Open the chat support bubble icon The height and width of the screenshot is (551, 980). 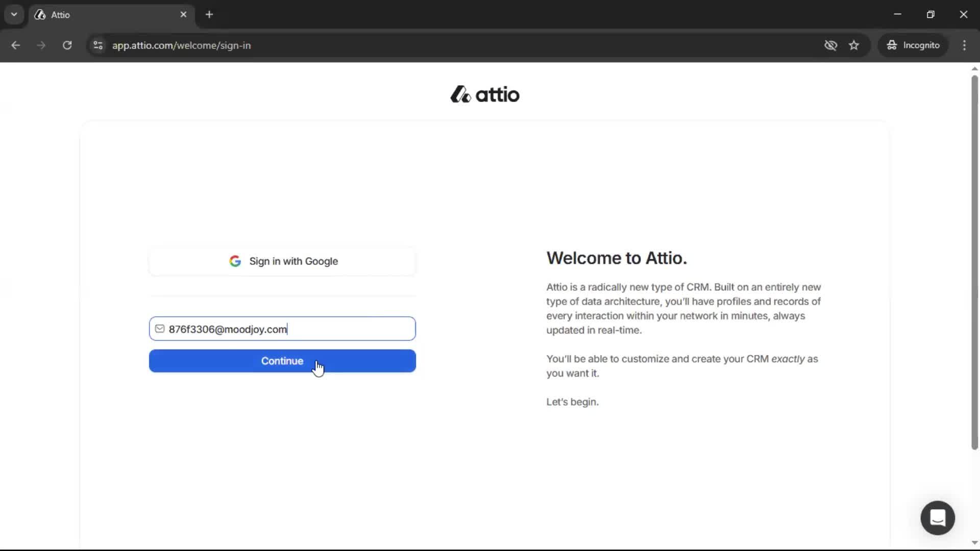pyautogui.click(x=938, y=518)
